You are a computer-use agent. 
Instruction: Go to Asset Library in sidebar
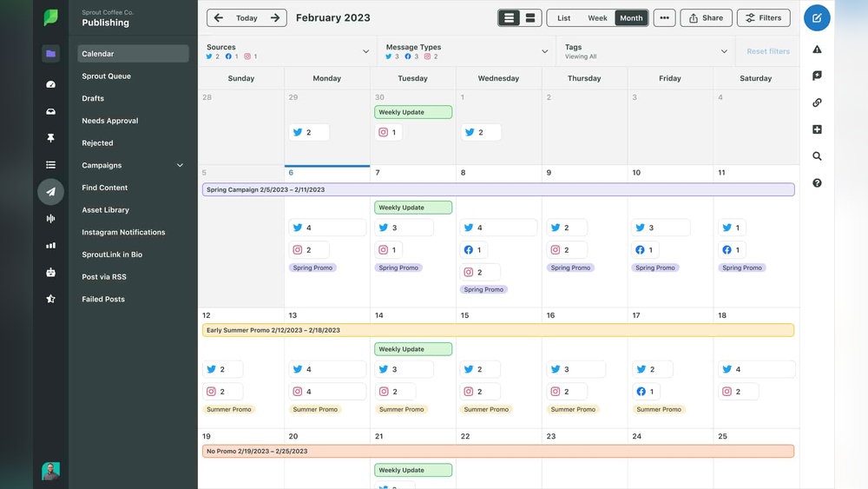tap(105, 210)
